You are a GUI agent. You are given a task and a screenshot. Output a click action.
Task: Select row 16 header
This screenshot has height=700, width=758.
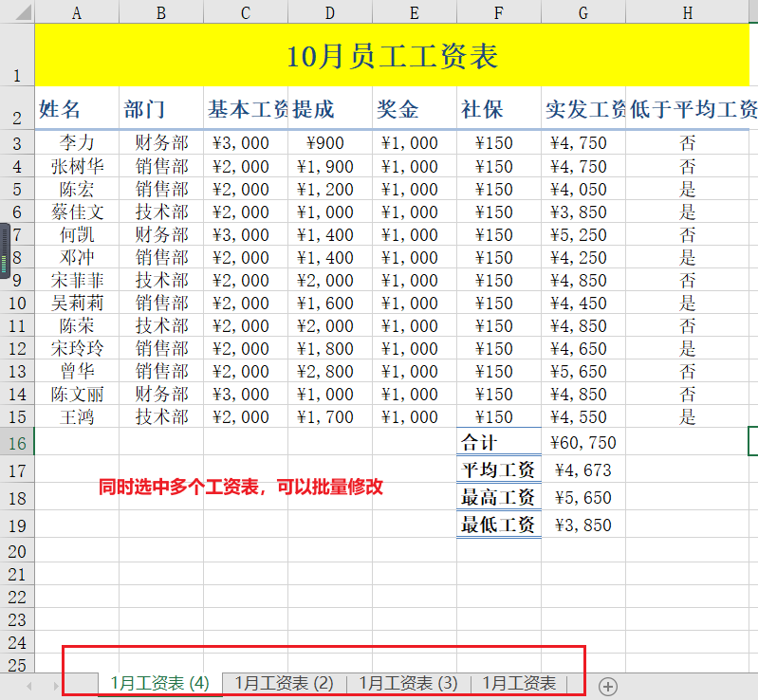pos(17,442)
